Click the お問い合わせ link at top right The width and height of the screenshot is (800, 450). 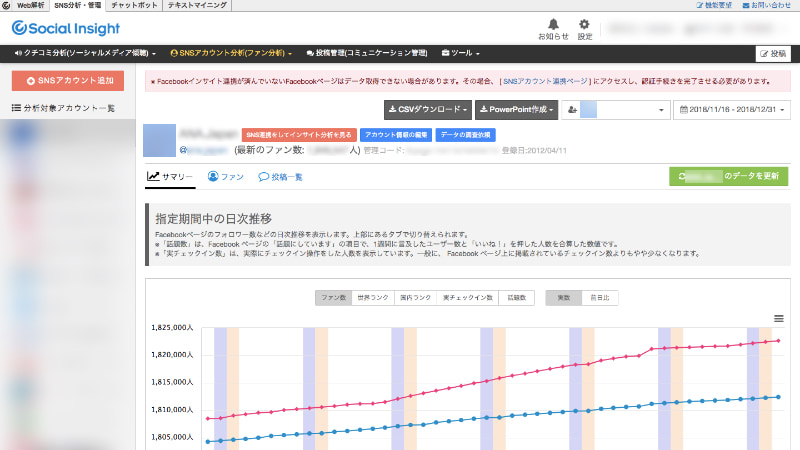(767, 5)
